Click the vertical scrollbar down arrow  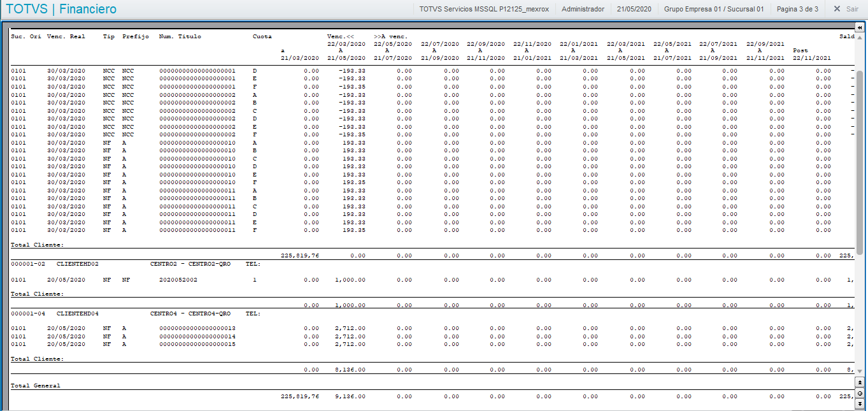pyautogui.click(x=860, y=371)
